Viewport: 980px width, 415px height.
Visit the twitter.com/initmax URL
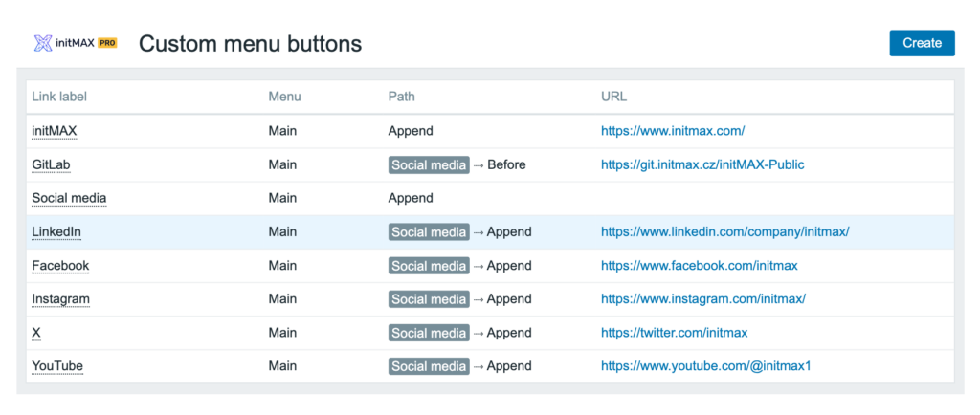(x=674, y=332)
